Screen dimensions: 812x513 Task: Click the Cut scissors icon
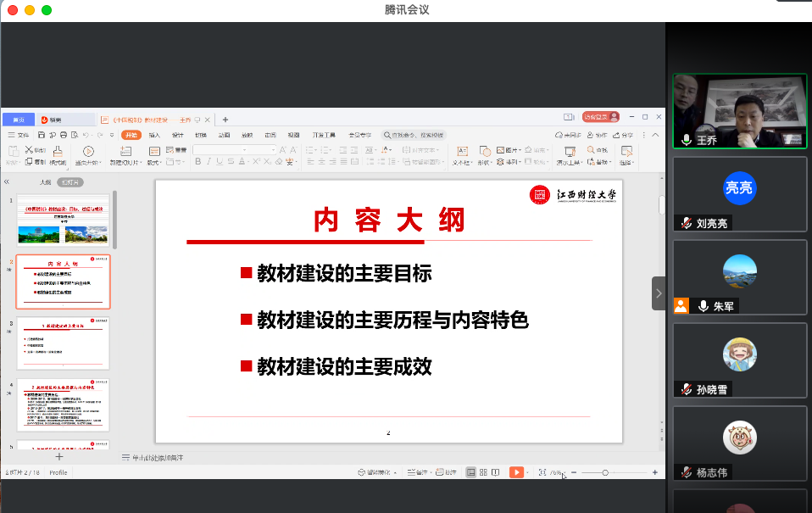click(29, 150)
